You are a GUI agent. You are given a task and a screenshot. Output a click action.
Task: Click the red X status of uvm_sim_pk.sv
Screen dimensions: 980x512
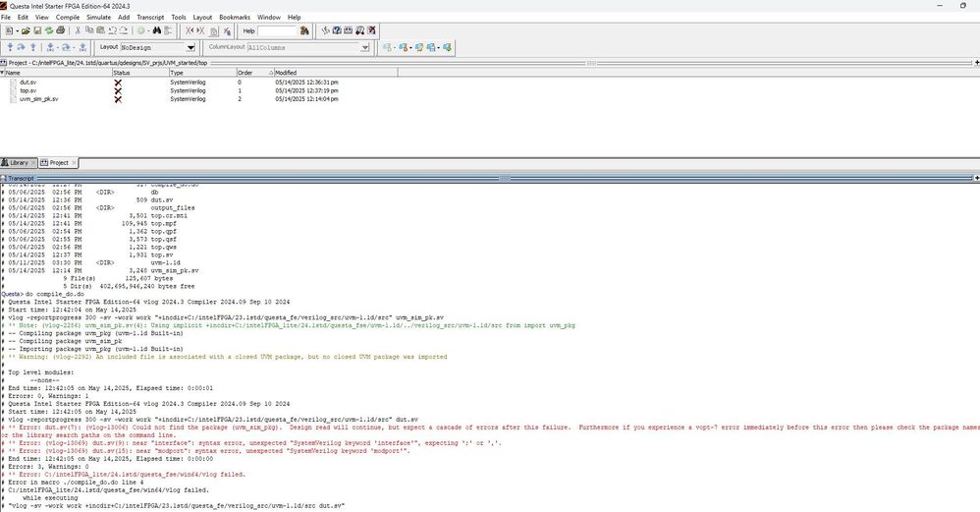pos(118,99)
